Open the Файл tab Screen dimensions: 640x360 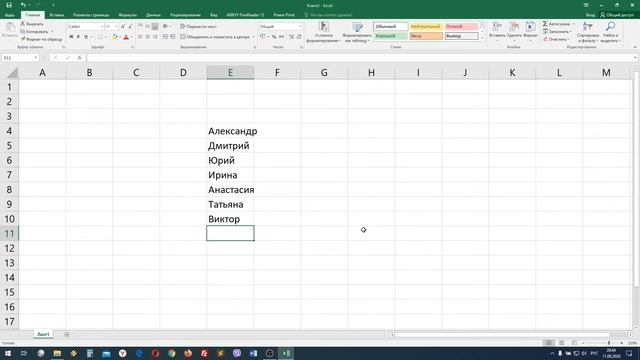[10, 15]
